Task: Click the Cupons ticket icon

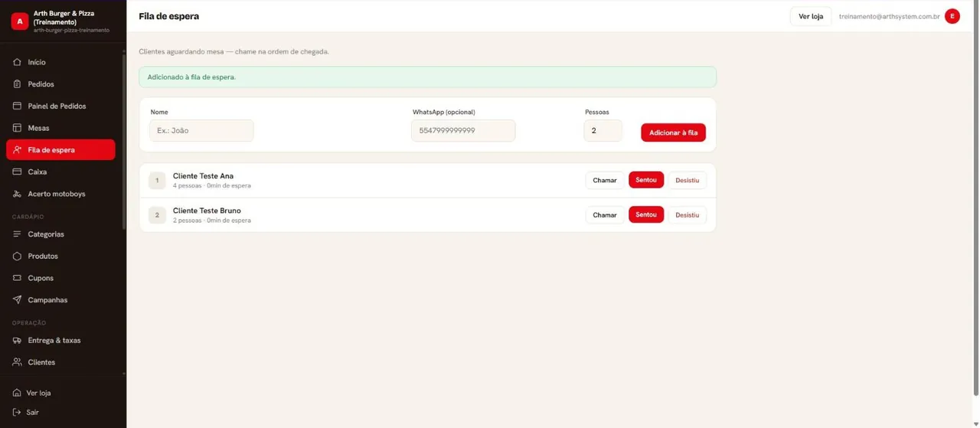Action: 17,278
